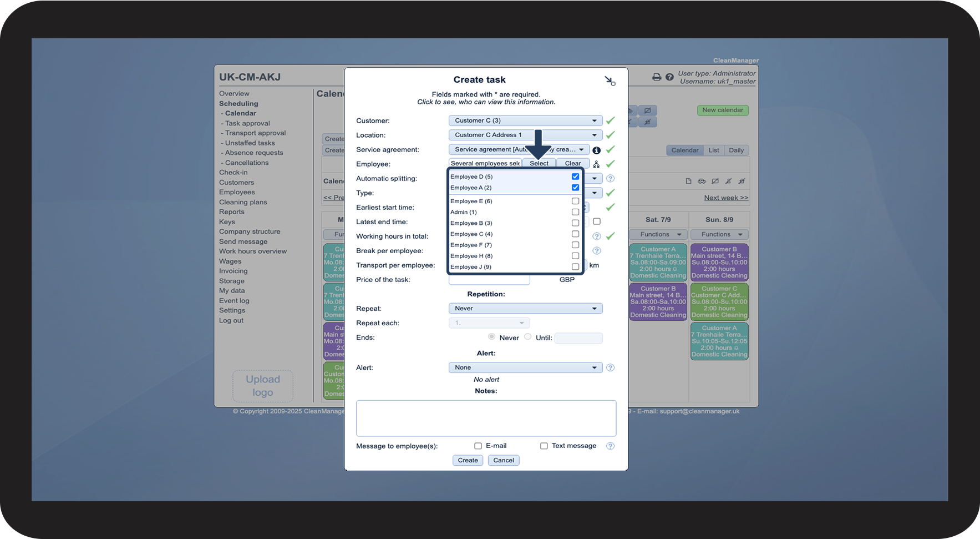Open Saturday's Customer A task card
The height and width of the screenshot is (539, 980).
[658, 263]
